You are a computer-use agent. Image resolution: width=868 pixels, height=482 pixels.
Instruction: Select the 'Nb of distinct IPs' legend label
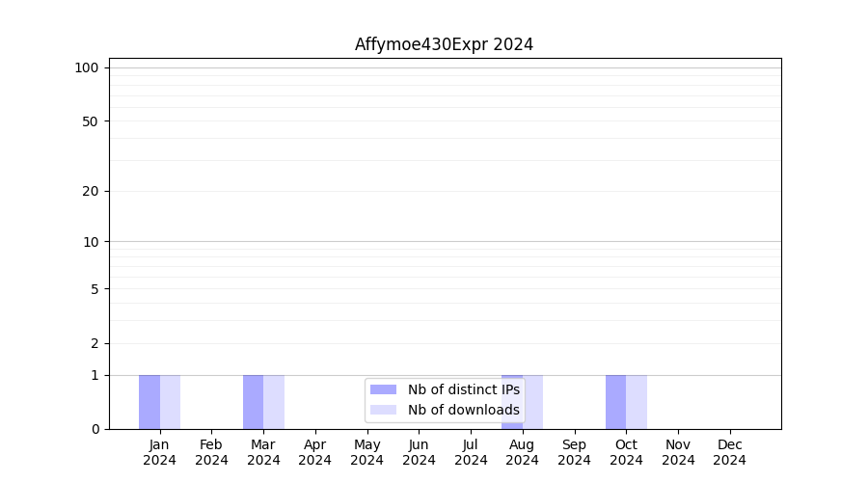(x=463, y=389)
